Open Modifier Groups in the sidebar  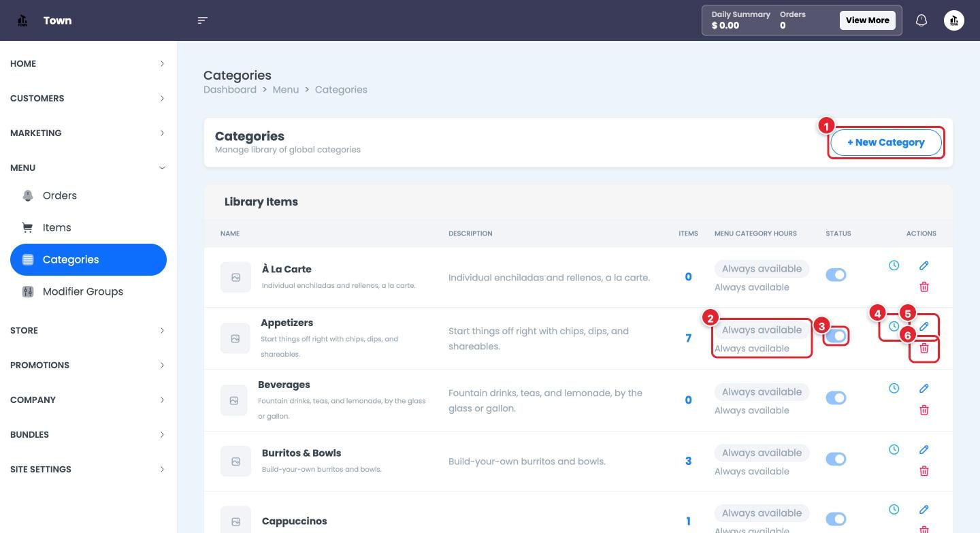(88, 291)
